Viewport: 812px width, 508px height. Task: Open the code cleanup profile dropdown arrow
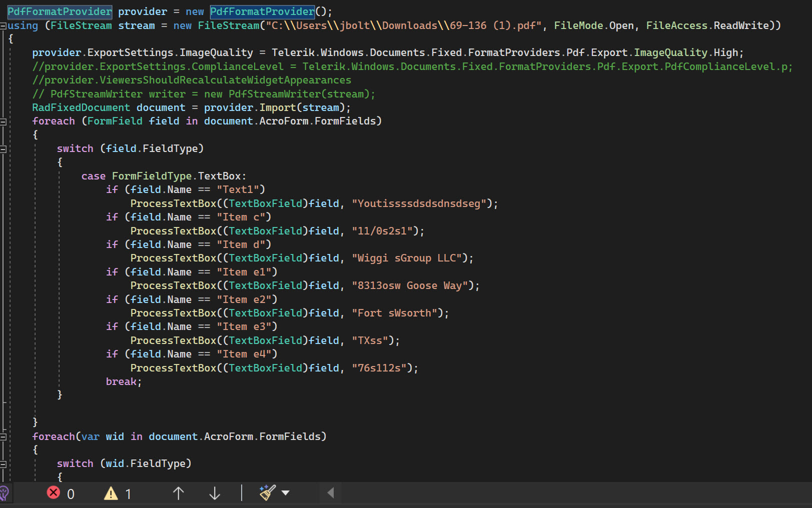[286, 493]
